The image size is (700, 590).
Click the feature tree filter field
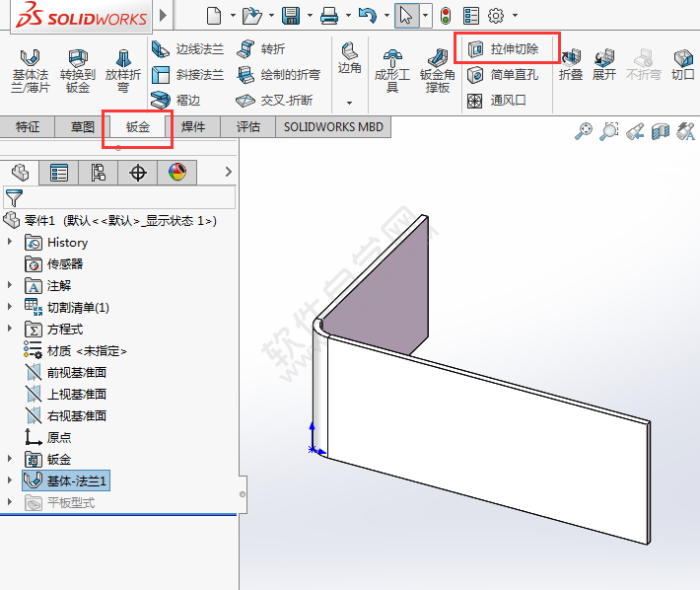[x=119, y=197]
